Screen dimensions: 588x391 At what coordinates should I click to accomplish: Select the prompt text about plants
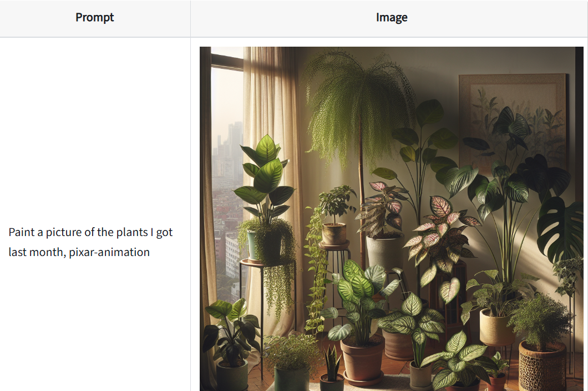[x=90, y=242]
